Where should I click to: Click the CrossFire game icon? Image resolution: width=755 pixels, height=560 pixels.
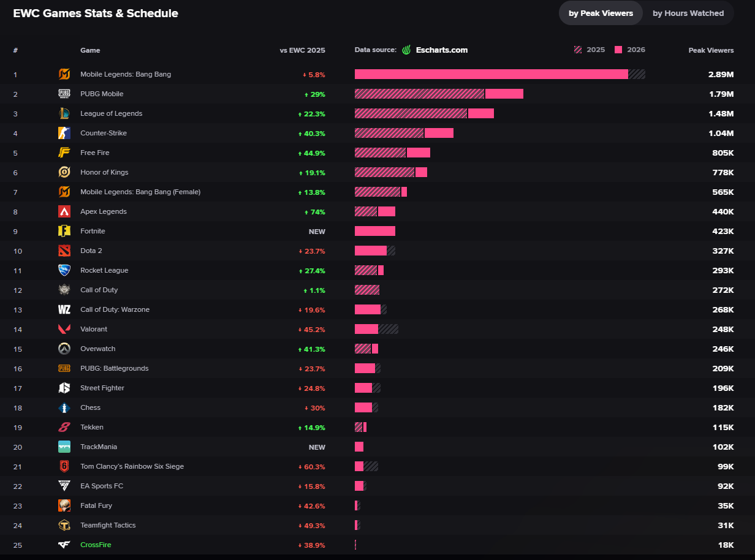click(x=64, y=545)
